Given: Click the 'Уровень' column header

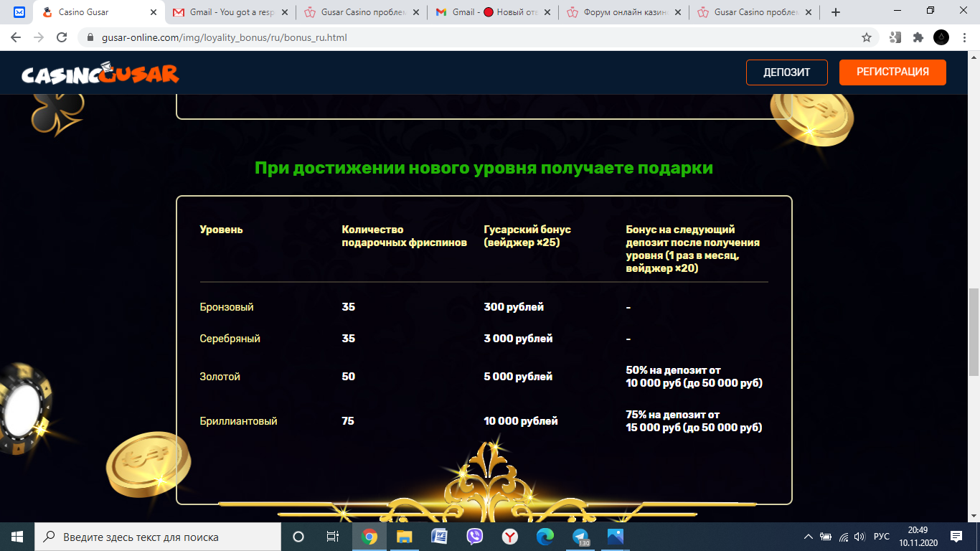Looking at the screenshot, I should (221, 230).
